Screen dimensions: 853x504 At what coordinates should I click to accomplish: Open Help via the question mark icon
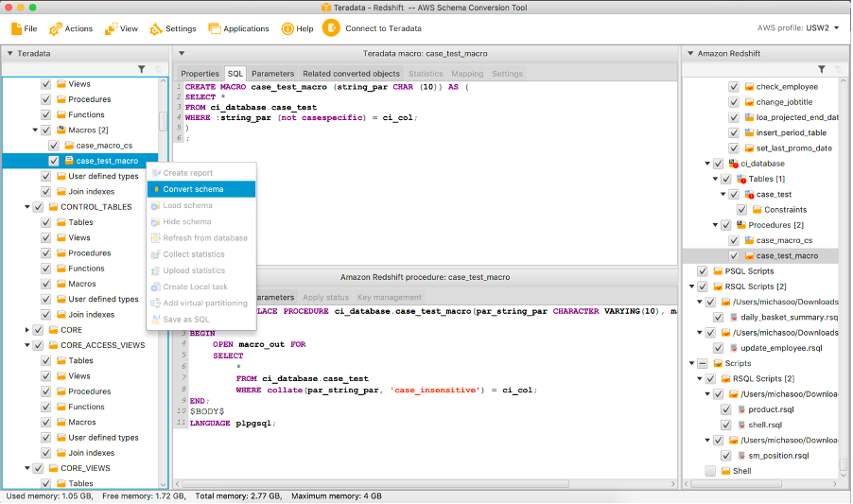(287, 28)
